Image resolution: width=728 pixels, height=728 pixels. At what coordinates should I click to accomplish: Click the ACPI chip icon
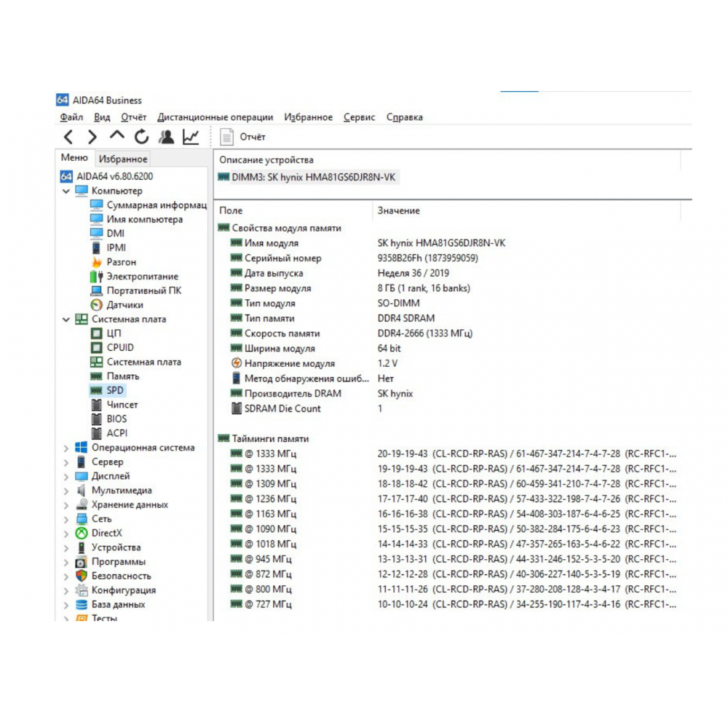(97, 433)
